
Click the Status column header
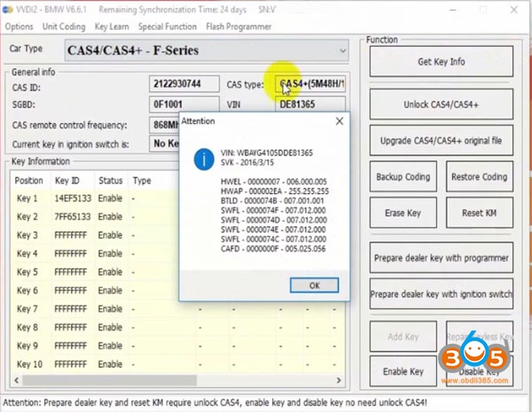pyautogui.click(x=110, y=181)
